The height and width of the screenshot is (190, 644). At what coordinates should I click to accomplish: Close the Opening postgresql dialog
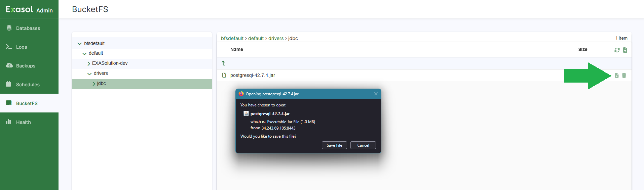(376, 94)
